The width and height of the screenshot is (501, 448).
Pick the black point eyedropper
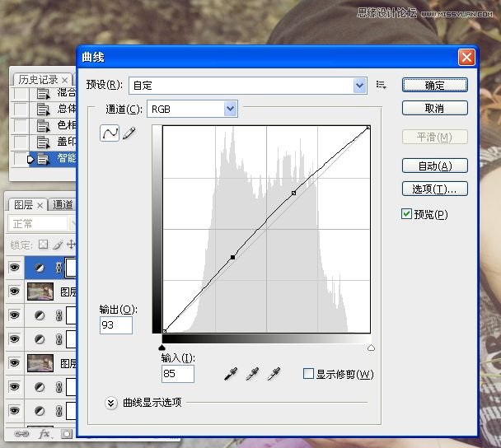click(x=232, y=375)
